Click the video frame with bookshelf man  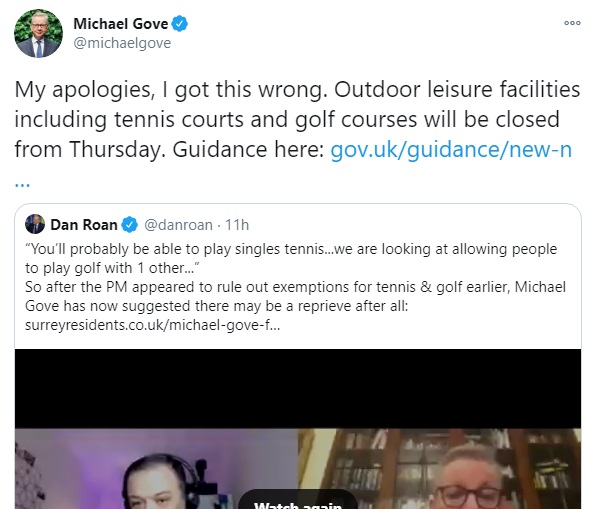point(439,469)
